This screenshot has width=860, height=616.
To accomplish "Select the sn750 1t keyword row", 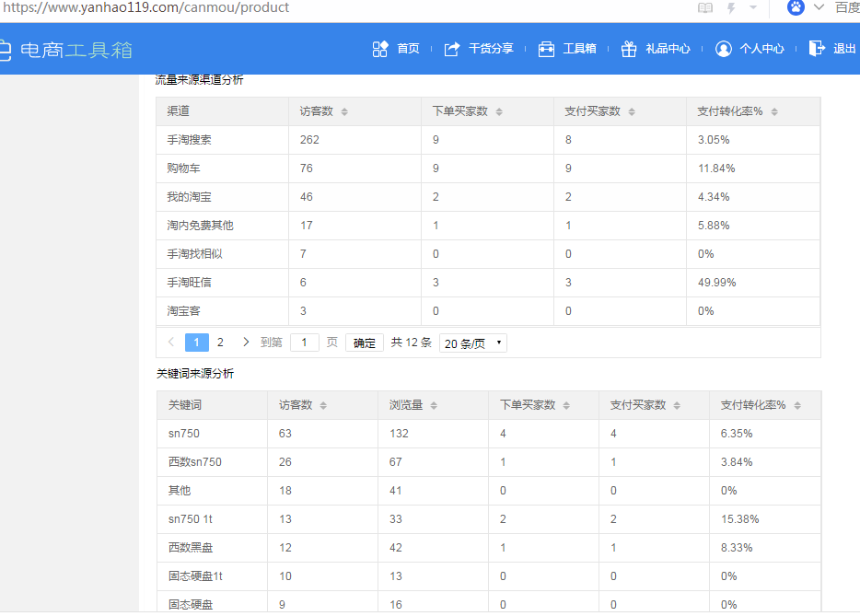I will click(x=489, y=519).
